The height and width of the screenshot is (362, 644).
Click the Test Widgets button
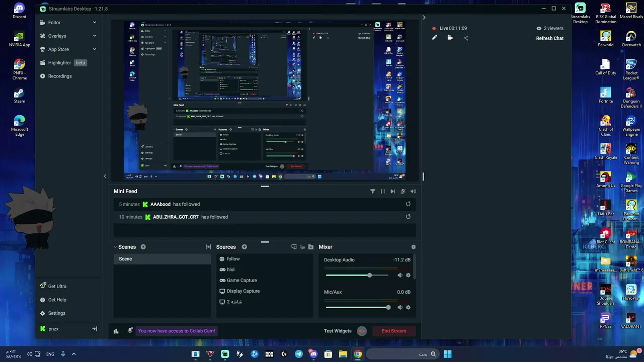tap(338, 331)
